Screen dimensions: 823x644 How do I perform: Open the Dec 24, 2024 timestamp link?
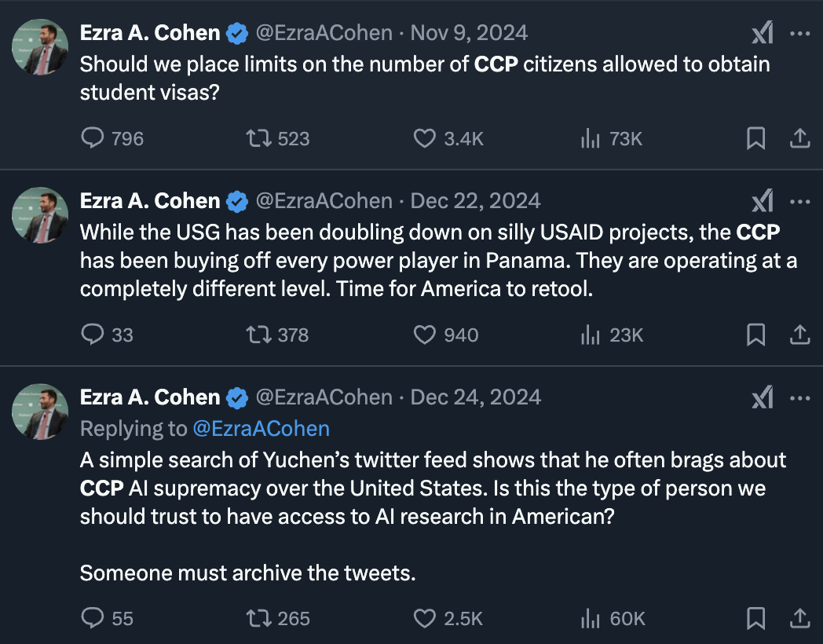476,397
